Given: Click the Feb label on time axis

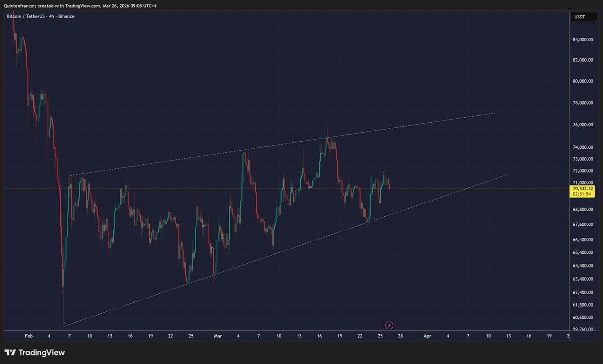Looking at the screenshot, I should (x=29, y=336).
